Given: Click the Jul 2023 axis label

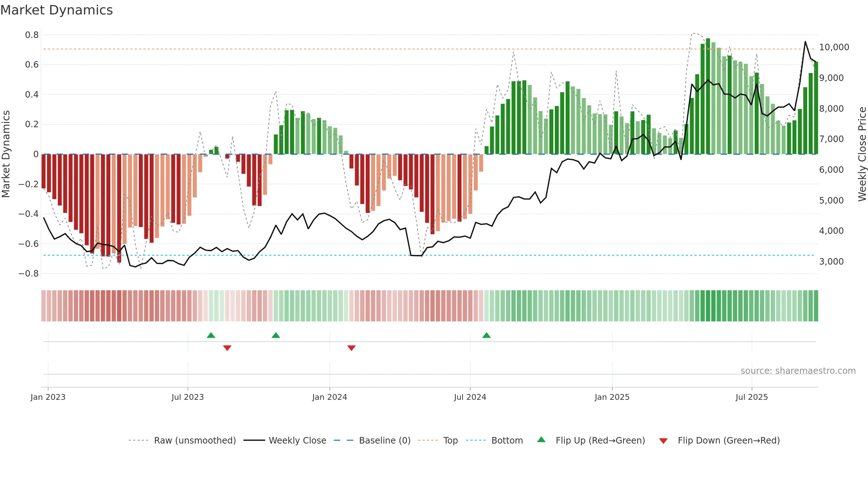Looking at the screenshot, I should coord(188,397).
